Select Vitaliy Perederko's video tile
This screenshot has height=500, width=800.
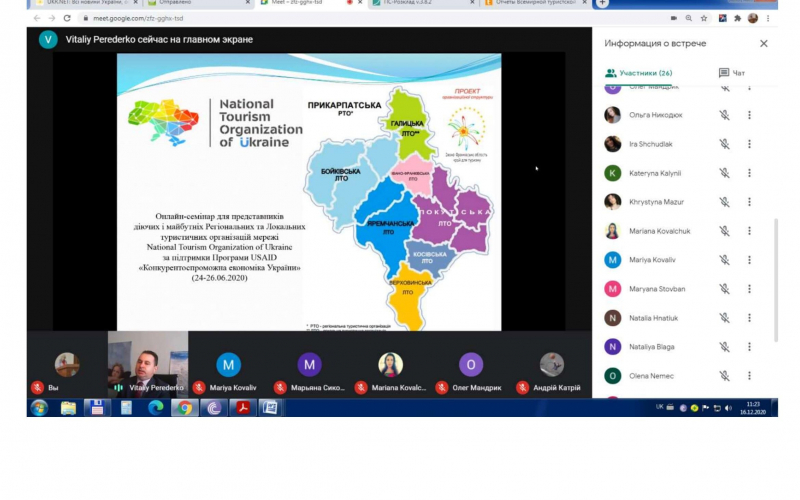(x=148, y=364)
